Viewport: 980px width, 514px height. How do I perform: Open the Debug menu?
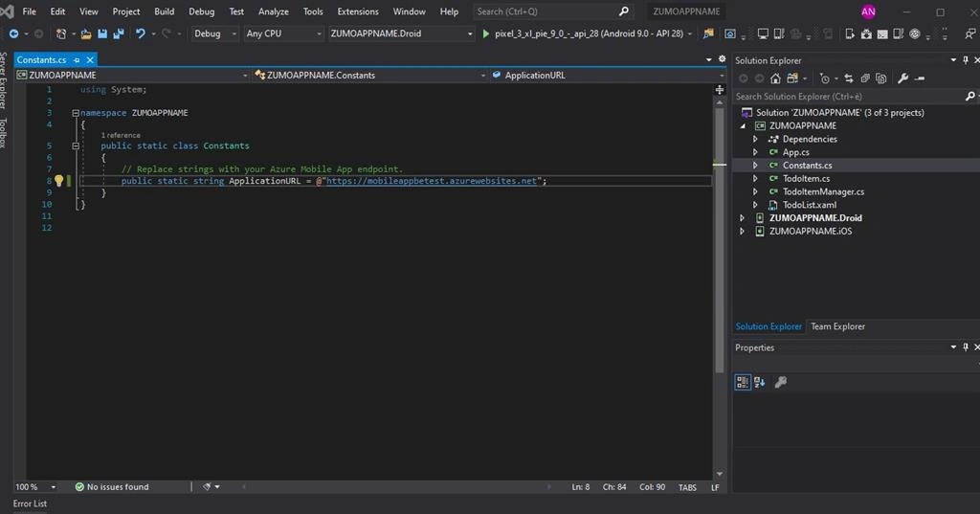201,11
